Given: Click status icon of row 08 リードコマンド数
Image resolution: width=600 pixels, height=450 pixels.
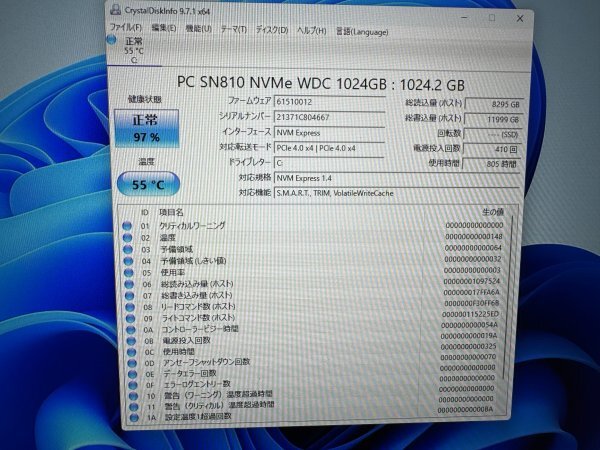Looking at the screenshot, I should point(130,307).
